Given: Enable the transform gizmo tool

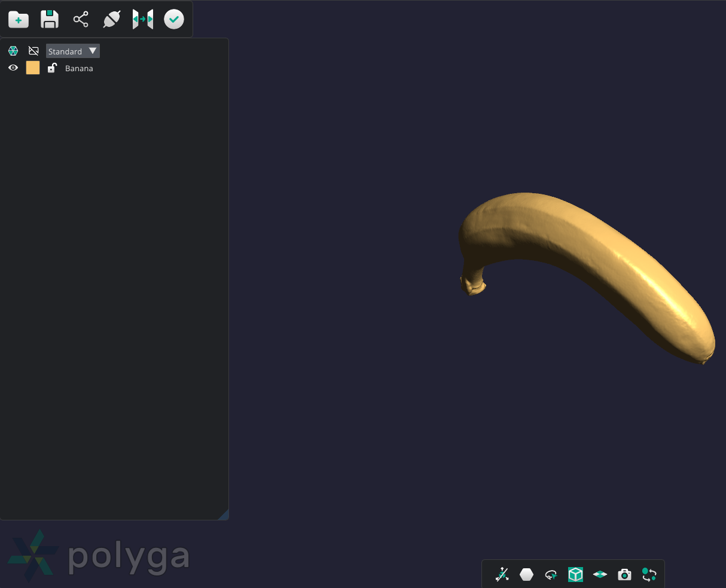Looking at the screenshot, I should point(502,574).
